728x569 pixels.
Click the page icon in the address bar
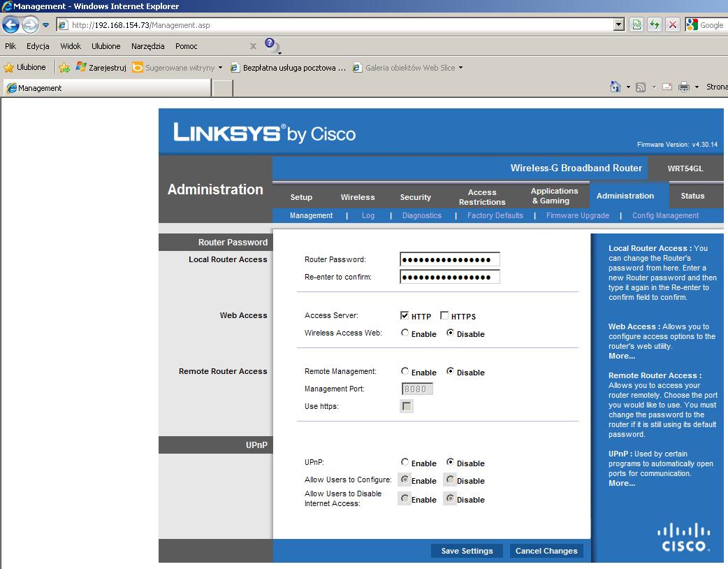(x=63, y=25)
